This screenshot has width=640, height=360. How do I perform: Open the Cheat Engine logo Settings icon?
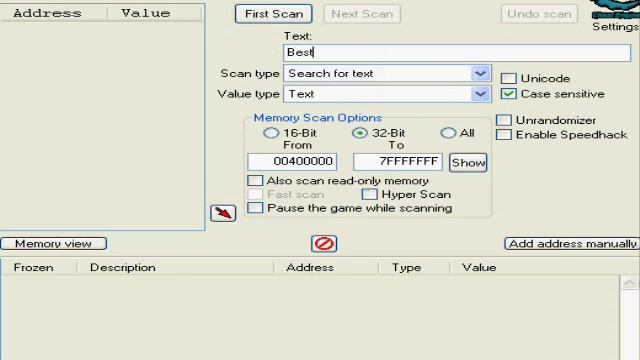(616, 9)
